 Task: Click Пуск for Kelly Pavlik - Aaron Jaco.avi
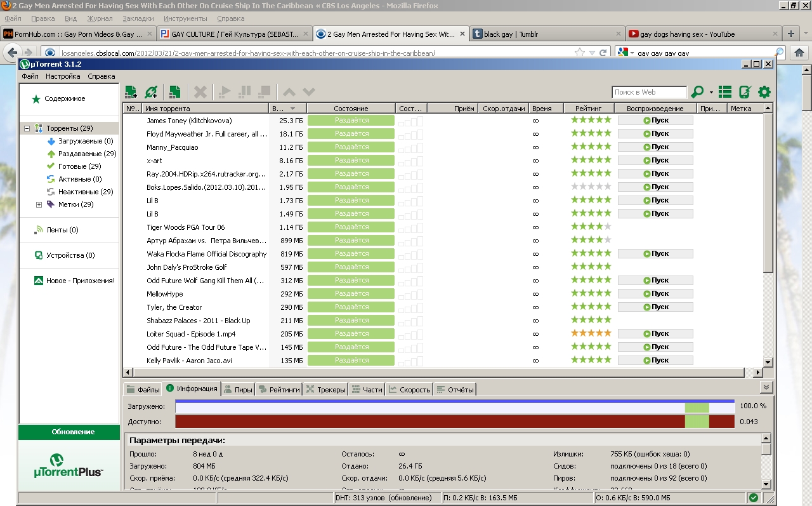pos(655,360)
